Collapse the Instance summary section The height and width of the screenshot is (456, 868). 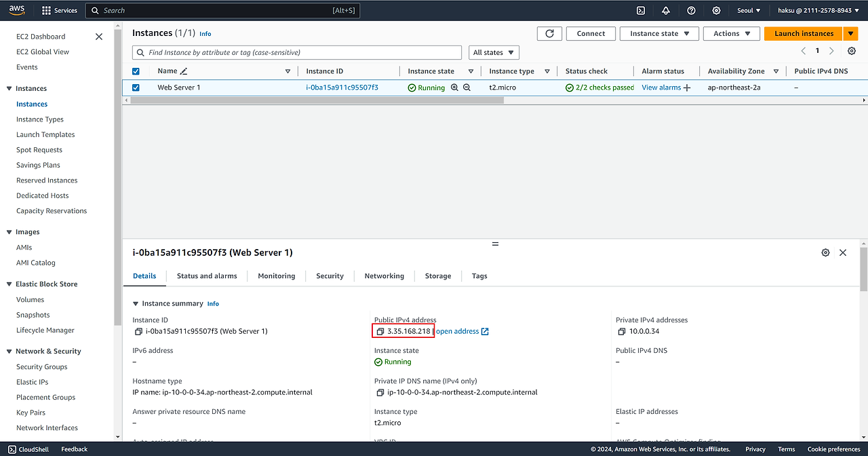(x=136, y=304)
